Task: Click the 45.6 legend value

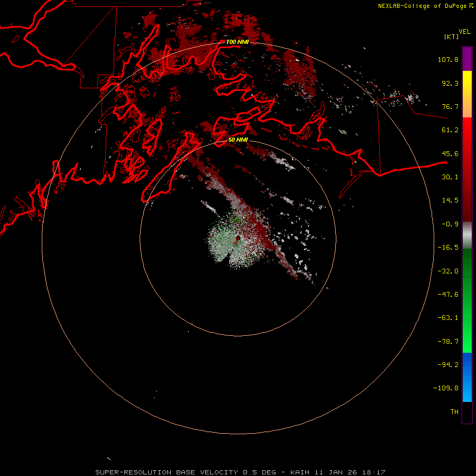Action: pos(450,153)
